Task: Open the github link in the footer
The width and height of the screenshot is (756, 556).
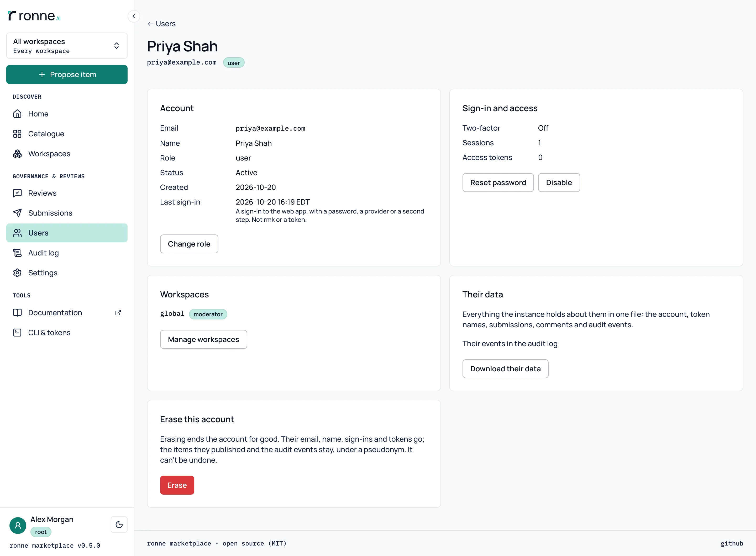Action: coord(732,543)
